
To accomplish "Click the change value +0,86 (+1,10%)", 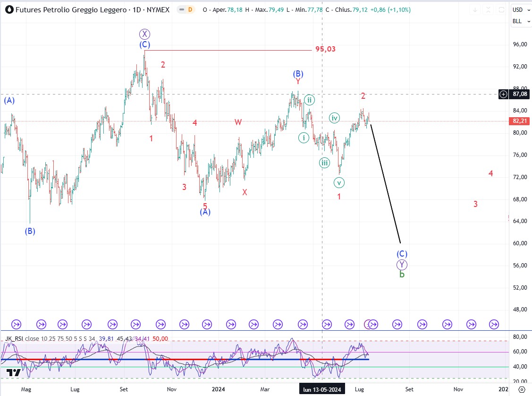I will [x=390, y=10].
